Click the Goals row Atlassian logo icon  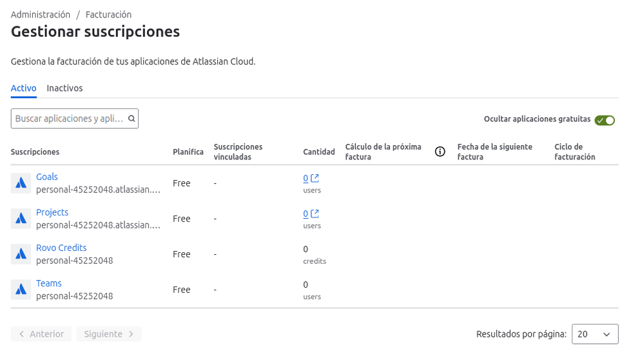(21, 183)
